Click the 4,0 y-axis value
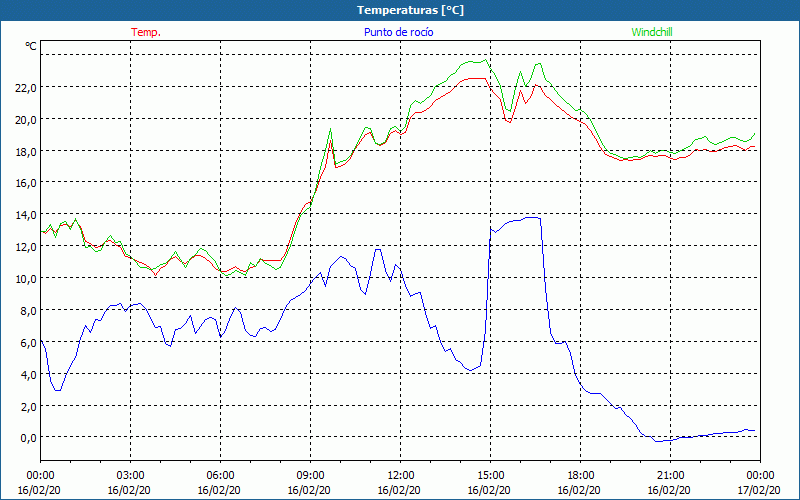 pyautogui.click(x=29, y=375)
